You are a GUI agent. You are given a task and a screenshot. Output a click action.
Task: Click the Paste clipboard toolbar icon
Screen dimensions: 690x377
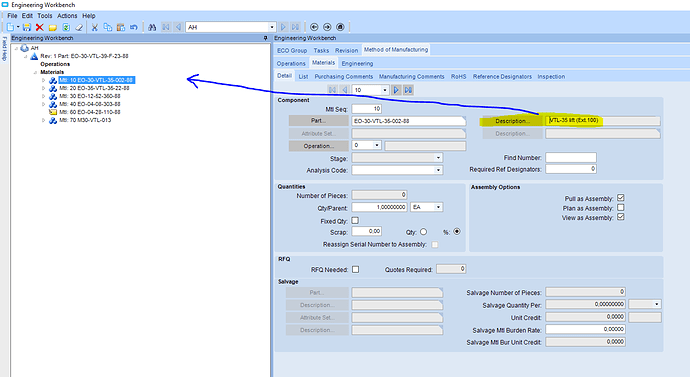pyautogui.click(x=121, y=27)
